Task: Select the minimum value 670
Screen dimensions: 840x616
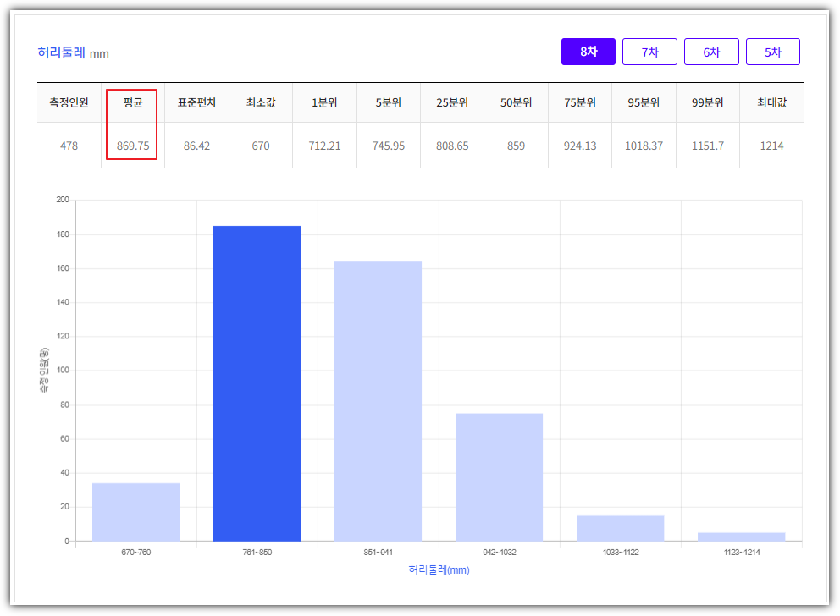Action: tap(261, 146)
